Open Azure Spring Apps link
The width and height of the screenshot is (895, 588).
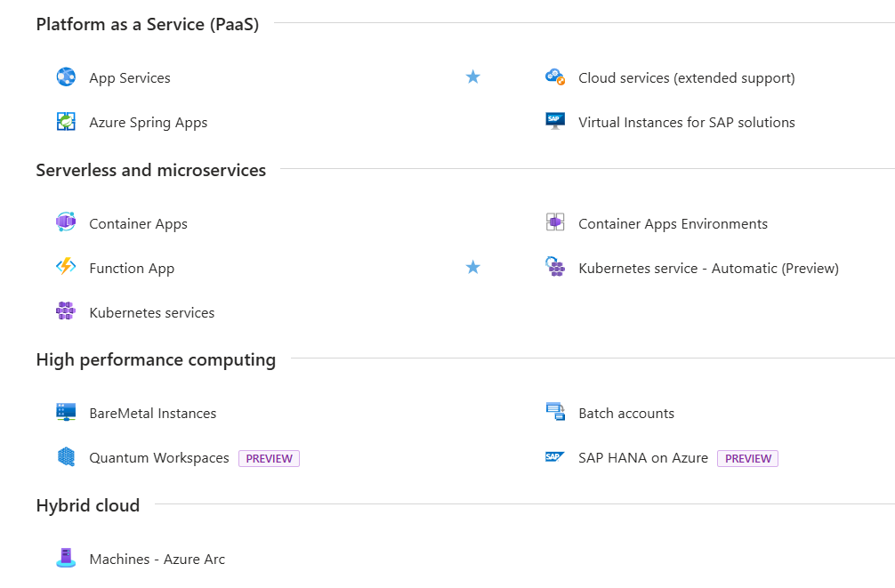pos(149,123)
